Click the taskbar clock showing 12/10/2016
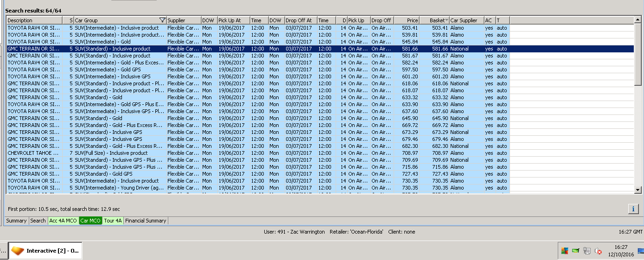The image size is (644, 260). point(621,251)
